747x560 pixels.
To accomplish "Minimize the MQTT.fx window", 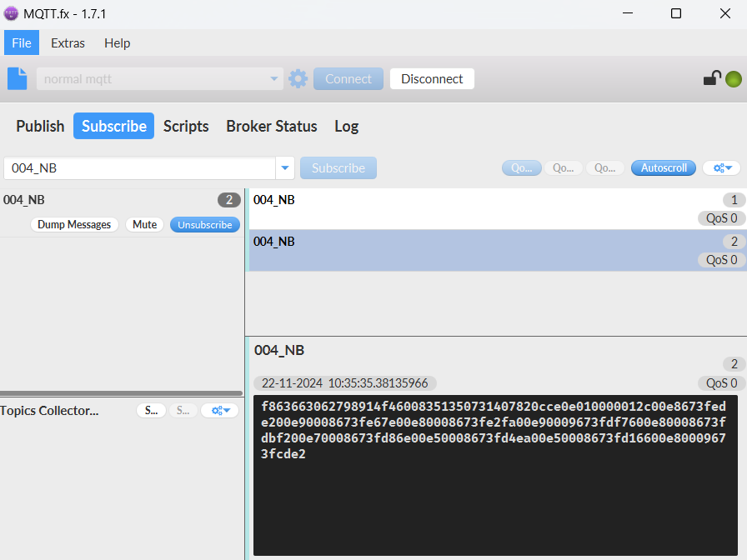I will point(628,13).
